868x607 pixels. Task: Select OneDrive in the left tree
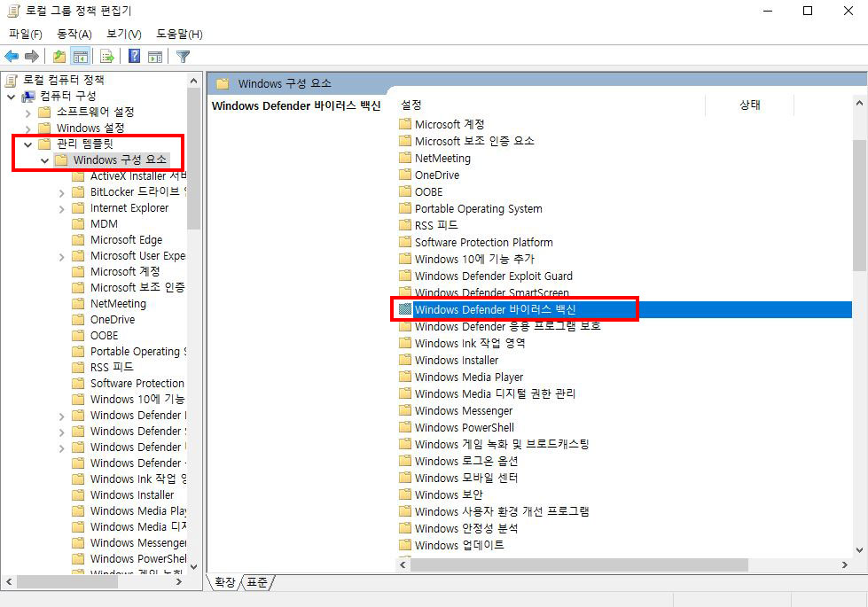coord(113,320)
